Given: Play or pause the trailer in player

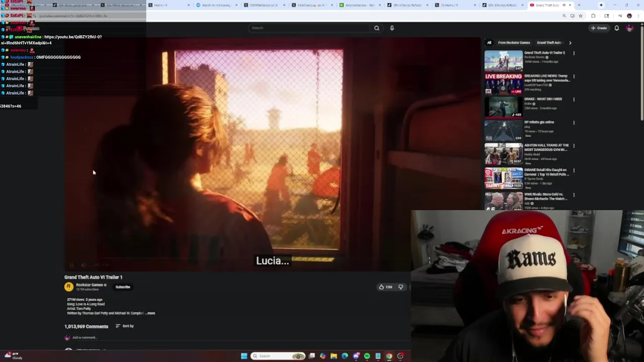Looking at the screenshot, I should [71, 265].
